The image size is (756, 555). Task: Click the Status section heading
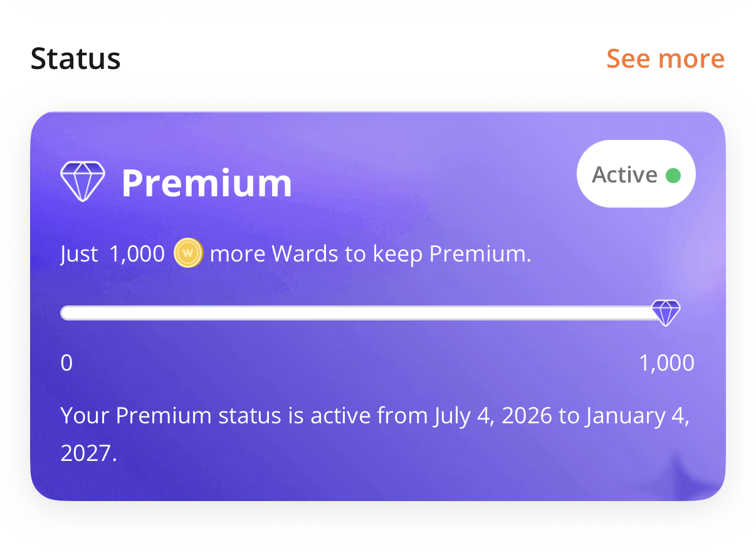(75, 59)
